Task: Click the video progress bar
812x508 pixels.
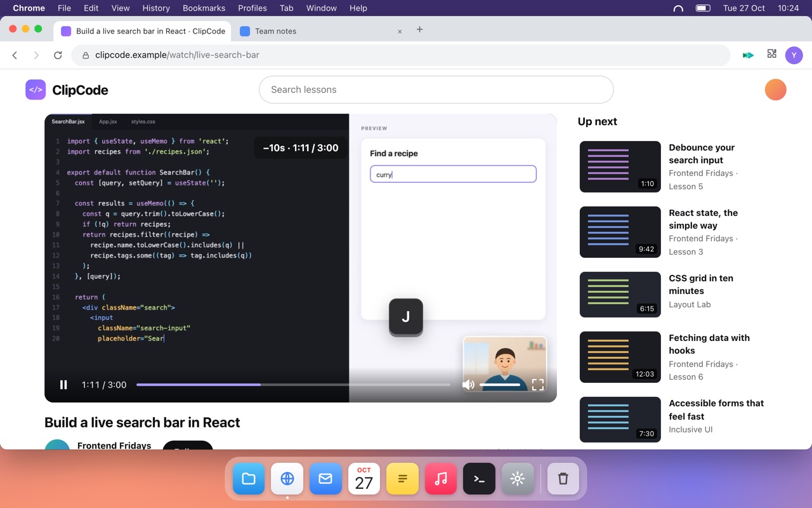Action: 293,385
